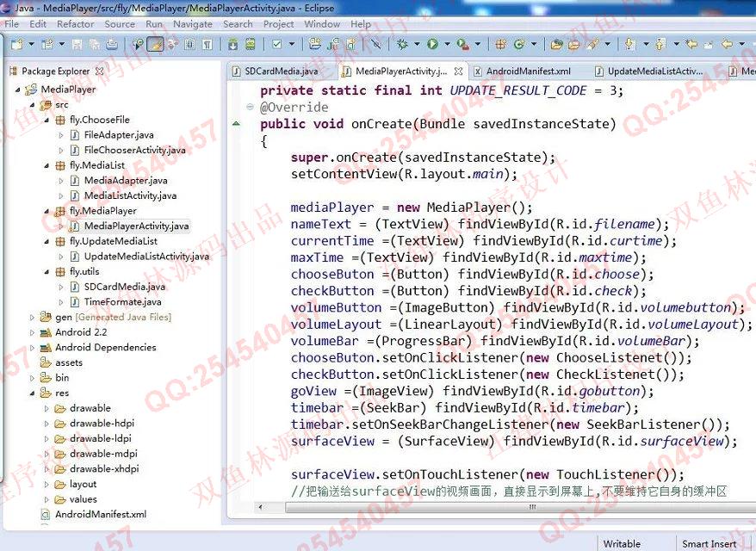Open the Window menu
The image size is (756, 551).
pos(322,24)
